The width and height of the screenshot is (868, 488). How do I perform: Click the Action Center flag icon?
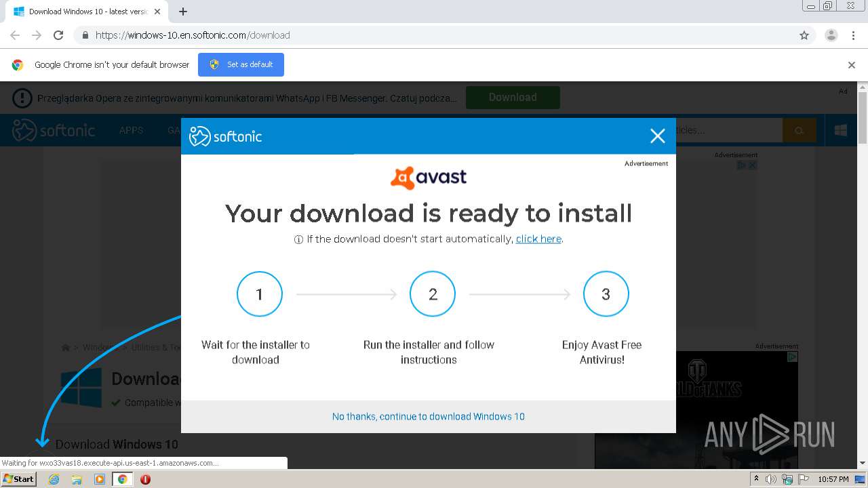(x=802, y=479)
